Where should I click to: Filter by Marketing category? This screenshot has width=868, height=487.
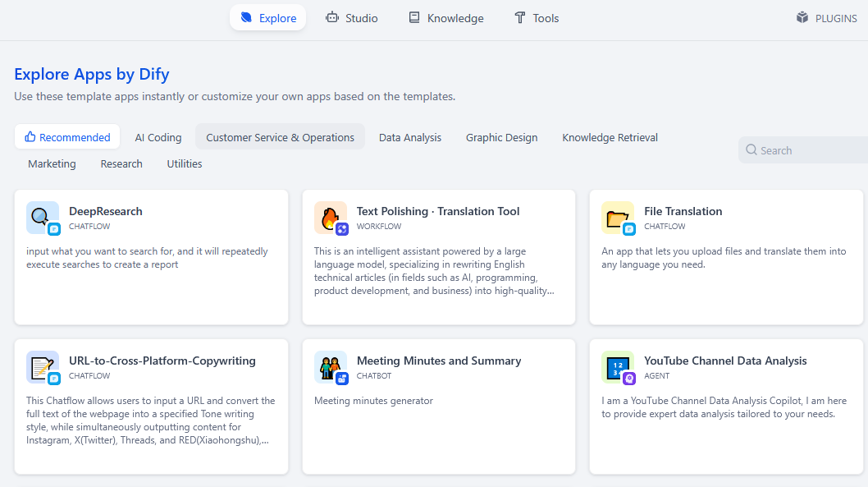point(52,163)
